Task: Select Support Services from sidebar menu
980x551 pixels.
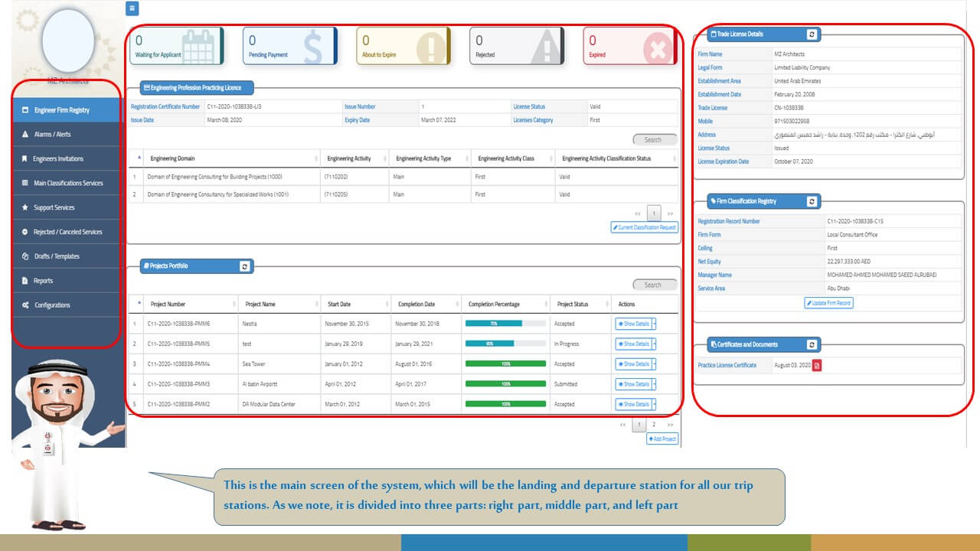Action: [67, 207]
